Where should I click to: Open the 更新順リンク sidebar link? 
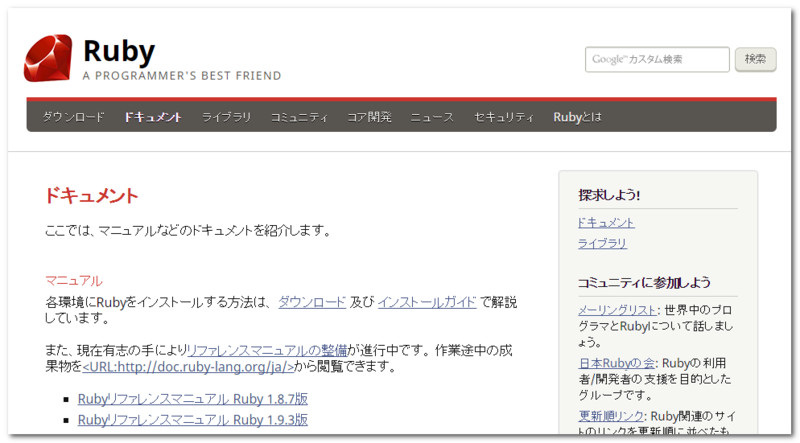pos(611,416)
